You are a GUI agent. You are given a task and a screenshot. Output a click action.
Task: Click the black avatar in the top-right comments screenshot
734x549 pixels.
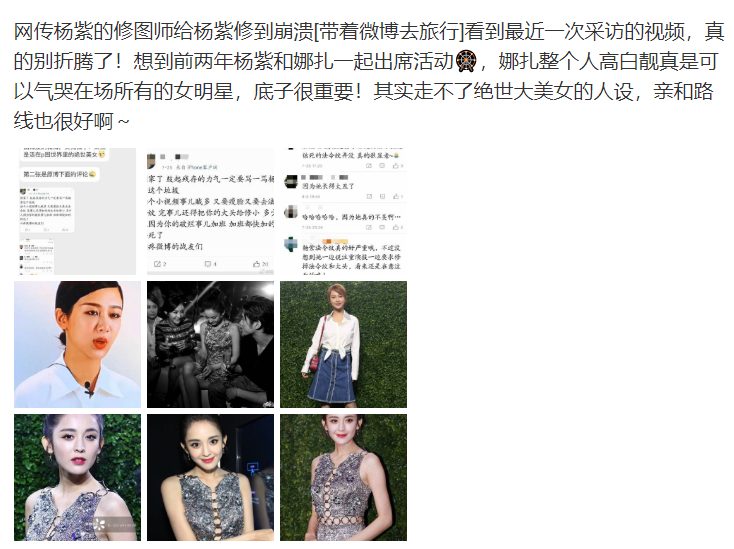pos(291,181)
